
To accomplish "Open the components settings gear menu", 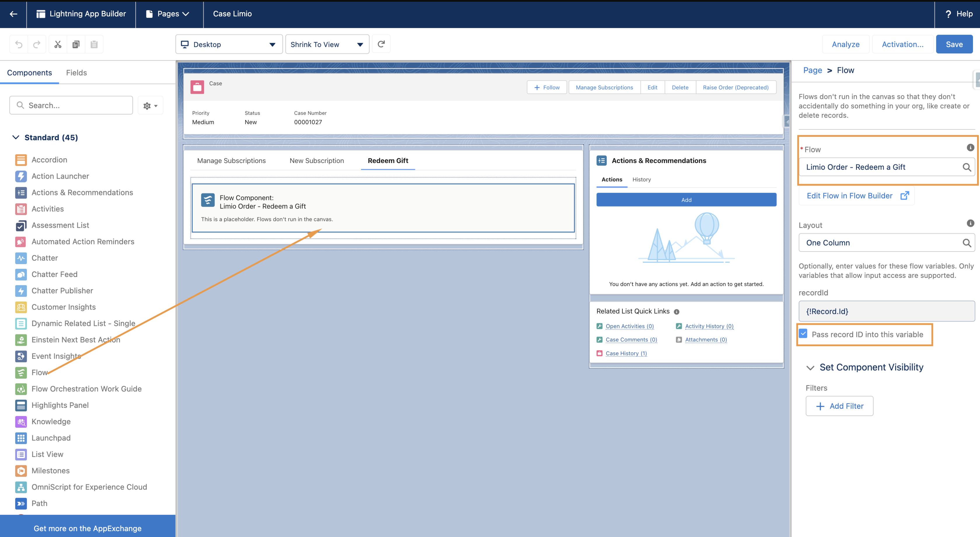I will pos(150,106).
